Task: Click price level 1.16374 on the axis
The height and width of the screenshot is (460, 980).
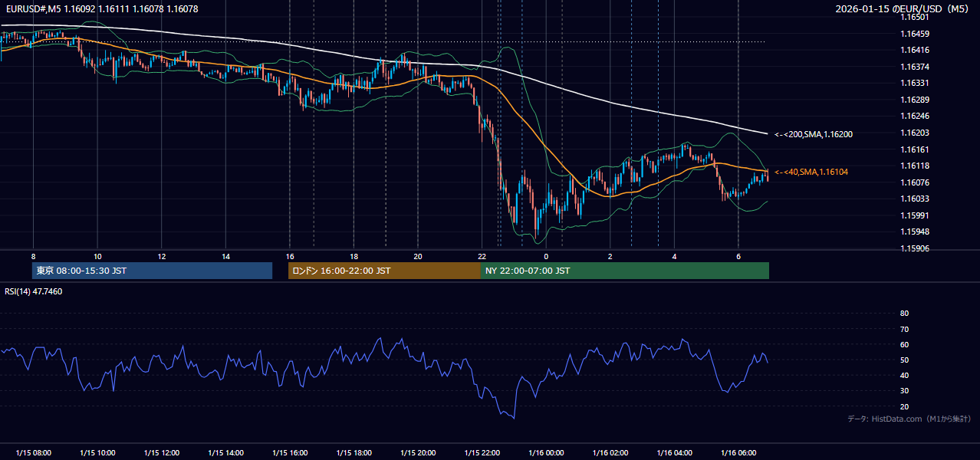Action: 915,67
